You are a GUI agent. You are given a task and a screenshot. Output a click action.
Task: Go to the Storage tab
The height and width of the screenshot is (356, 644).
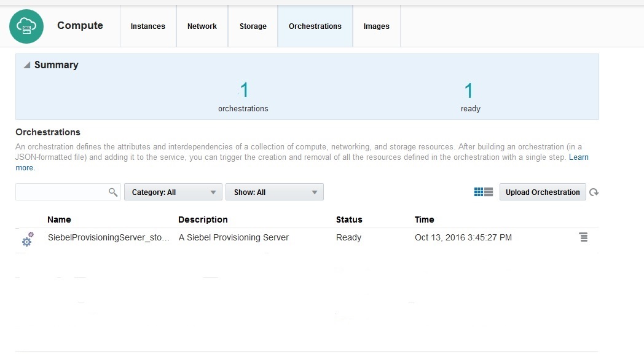(x=253, y=26)
